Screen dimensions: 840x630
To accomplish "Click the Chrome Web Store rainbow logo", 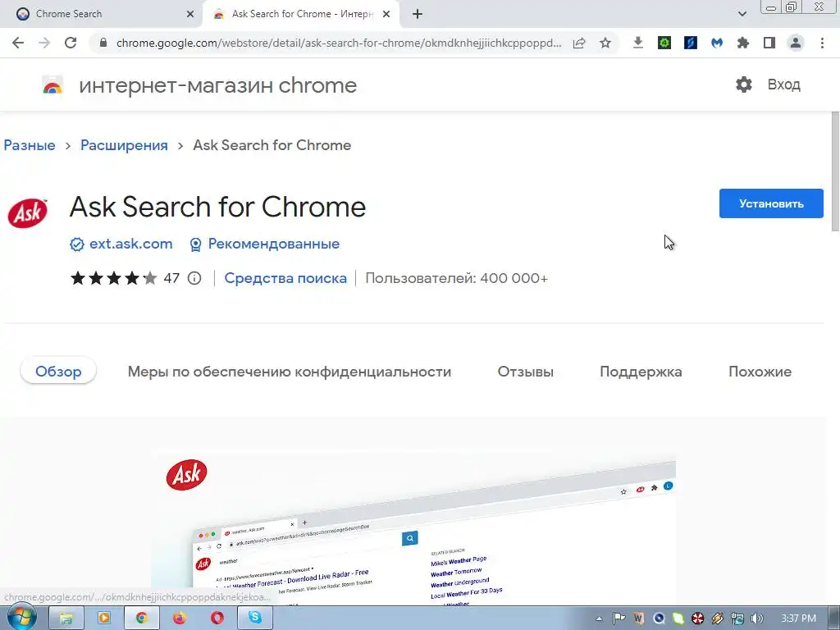I will [52, 85].
